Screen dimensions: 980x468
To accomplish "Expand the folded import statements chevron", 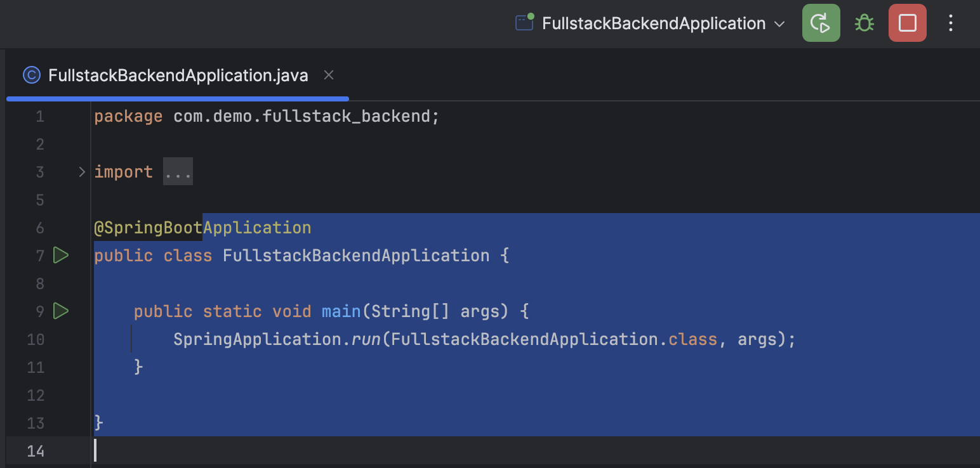I will coord(81,172).
